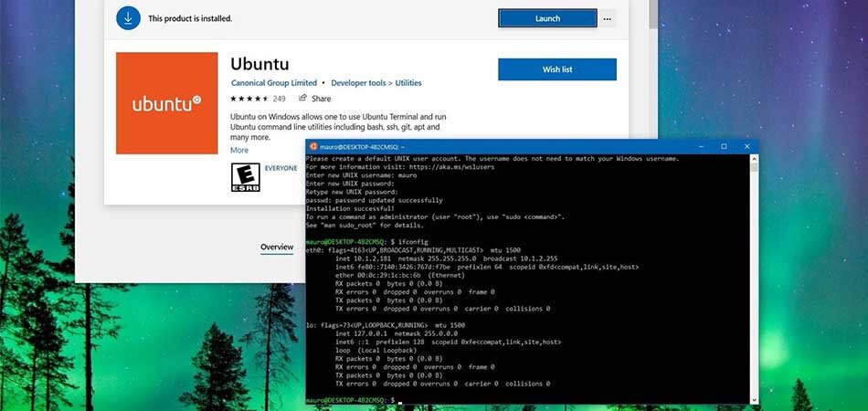This screenshot has height=411, width=868.
Task: Click the terminal scrollbar up arrow
Action: click(754, 159)
